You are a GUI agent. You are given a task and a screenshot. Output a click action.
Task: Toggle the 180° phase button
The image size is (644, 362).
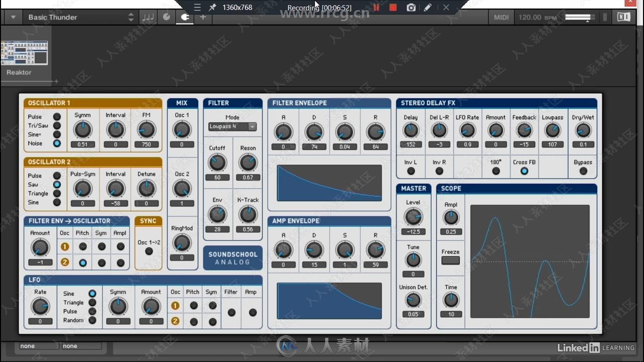(496, 171)
